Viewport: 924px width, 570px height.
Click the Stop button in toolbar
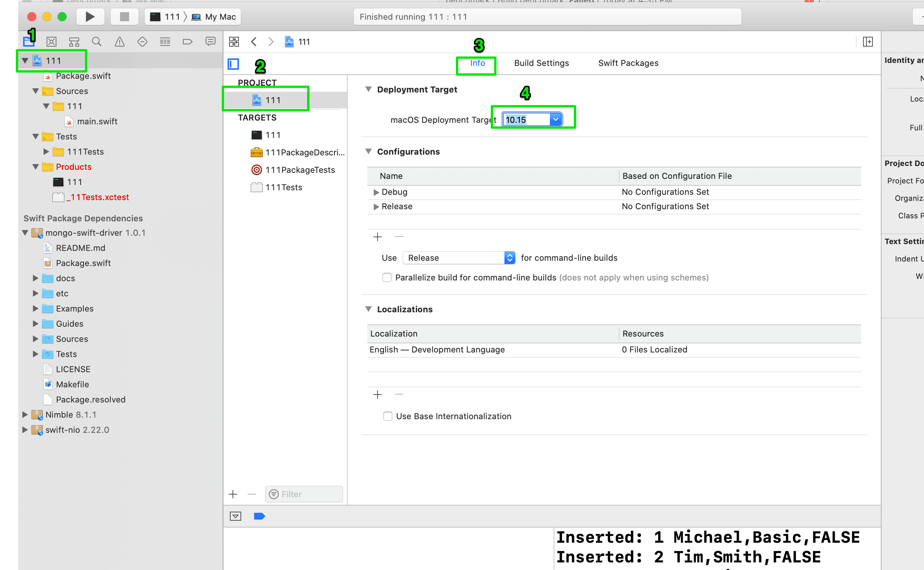(124, 17)
